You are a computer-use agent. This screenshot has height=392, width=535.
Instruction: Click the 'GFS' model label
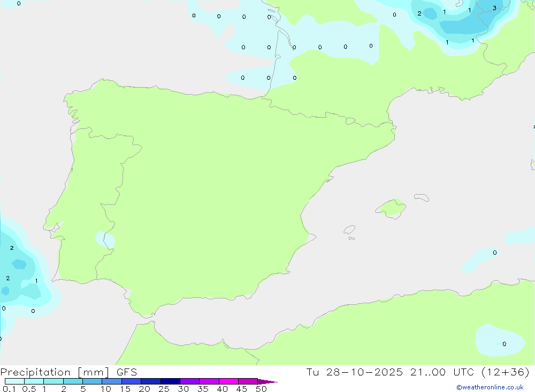click(127, 372)
